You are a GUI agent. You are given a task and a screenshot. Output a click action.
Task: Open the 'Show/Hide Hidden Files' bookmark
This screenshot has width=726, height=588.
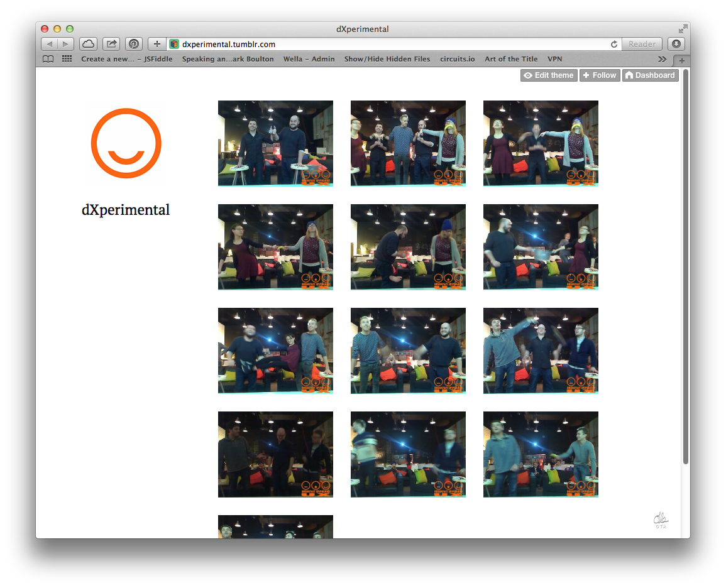pyautogui.click(x=387, y=59)
